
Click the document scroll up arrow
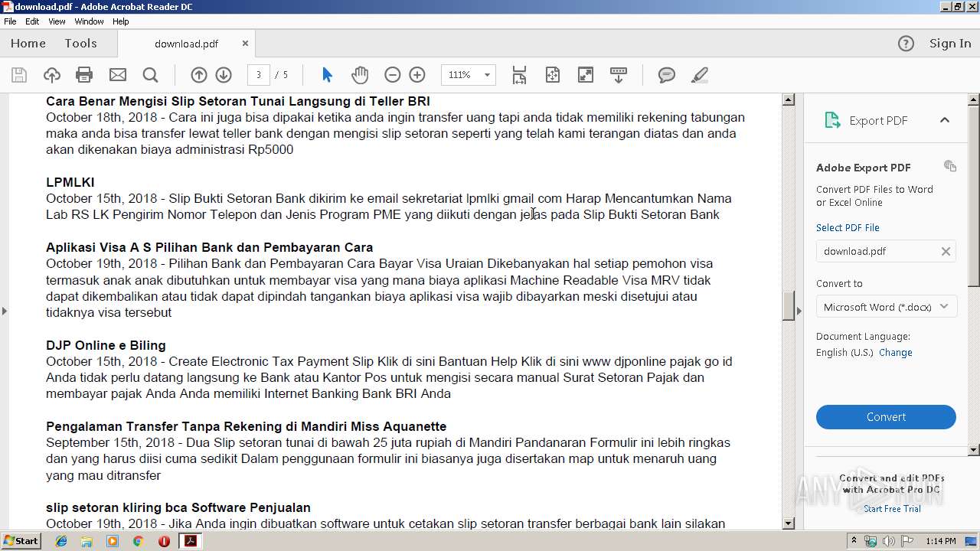789,100
